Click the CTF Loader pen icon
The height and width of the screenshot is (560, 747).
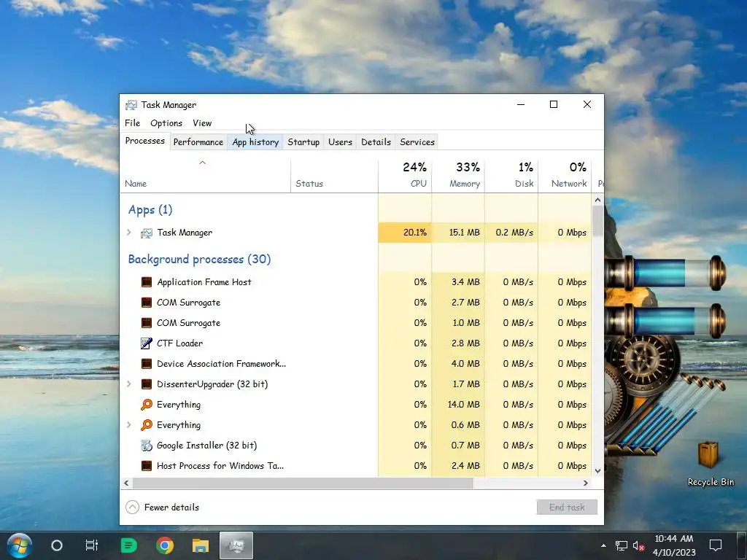tap(146, 343)
